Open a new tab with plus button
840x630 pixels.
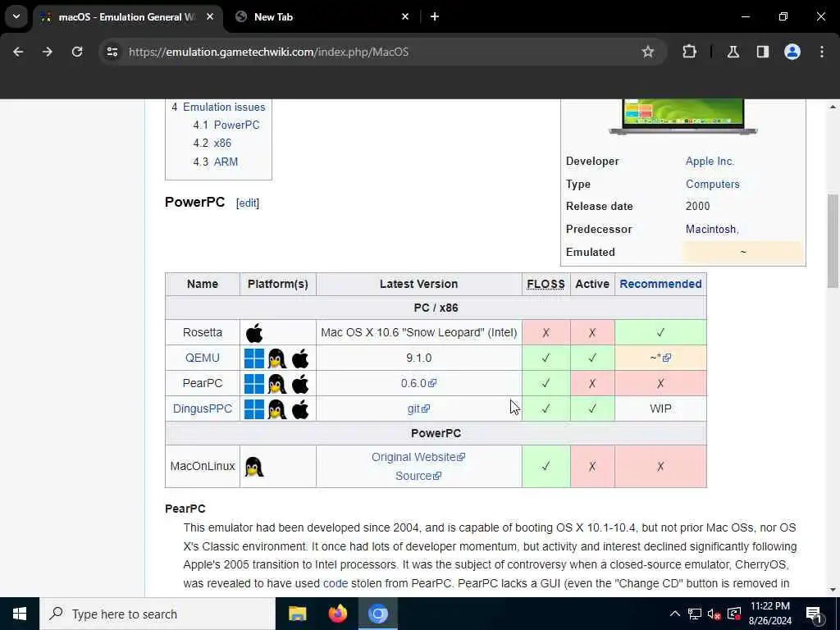tap(435, 16)
